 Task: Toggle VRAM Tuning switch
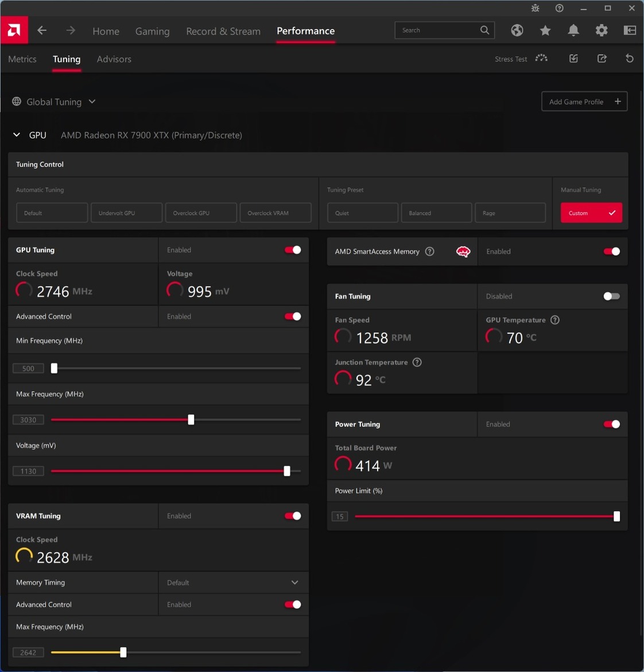coord(293,516)
